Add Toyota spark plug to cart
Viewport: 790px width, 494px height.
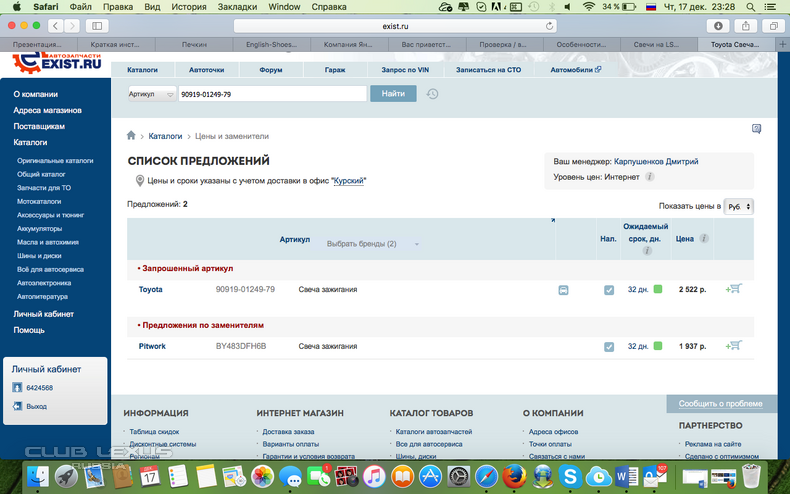click(734, 289)
